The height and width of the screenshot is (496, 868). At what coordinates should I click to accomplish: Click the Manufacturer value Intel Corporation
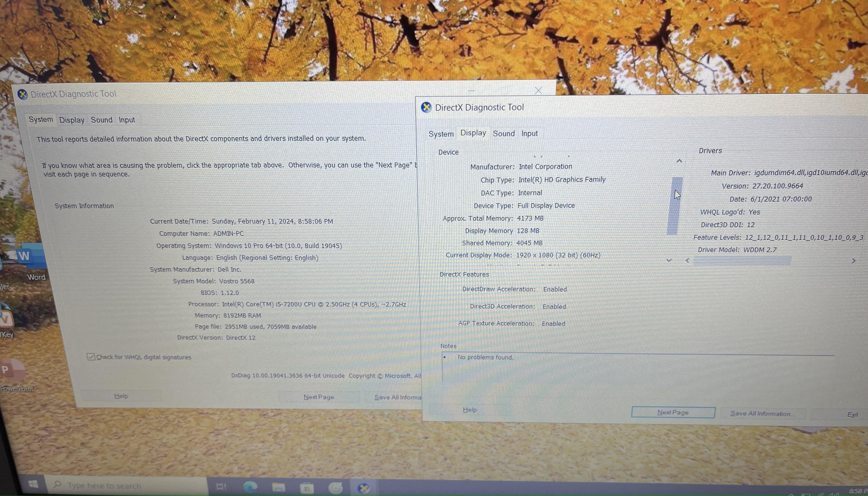[x=545, y=166]
